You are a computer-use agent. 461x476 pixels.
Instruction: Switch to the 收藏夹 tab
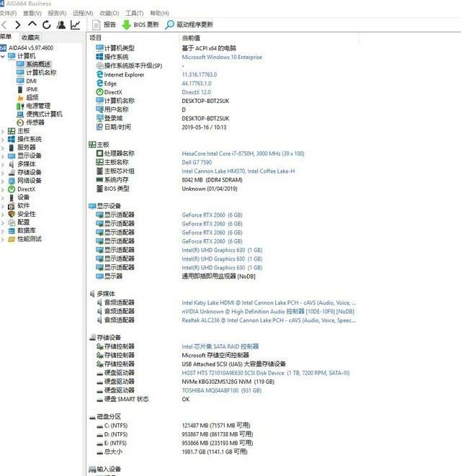click(x=31, y=37)
